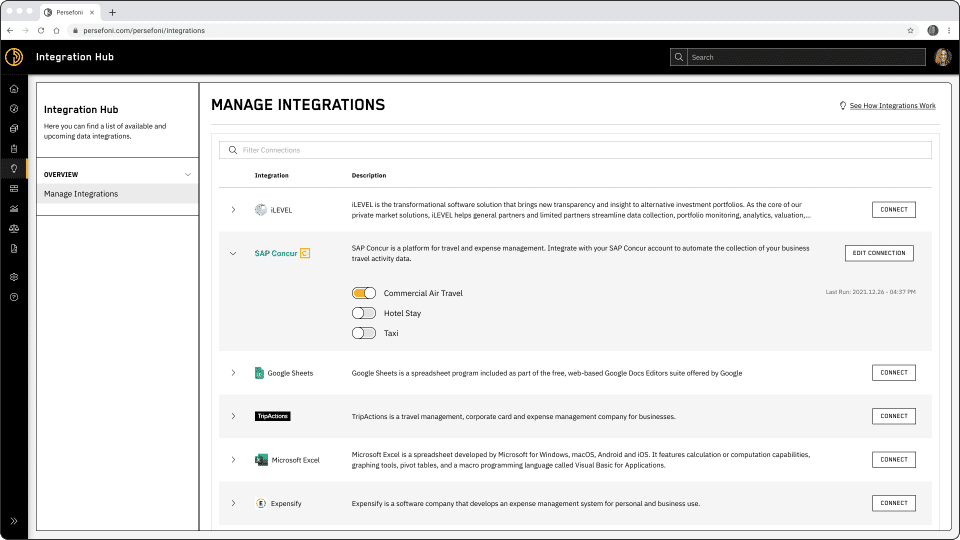Open the user profile avatar in the header
This screenshot has width=960, height=540.
[943, 57]
